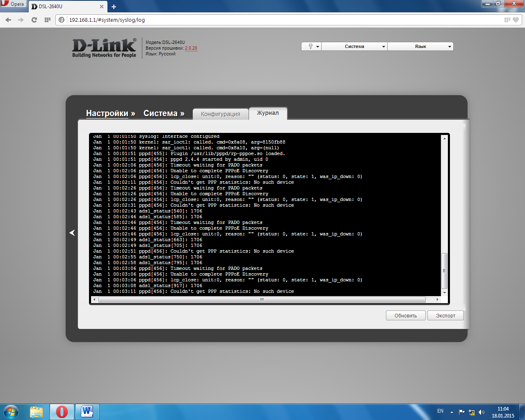Viewport: 525px width, 420px height.
Task: Click log line "adsl_status[750]: 1706"
Action: click(148, 257)
